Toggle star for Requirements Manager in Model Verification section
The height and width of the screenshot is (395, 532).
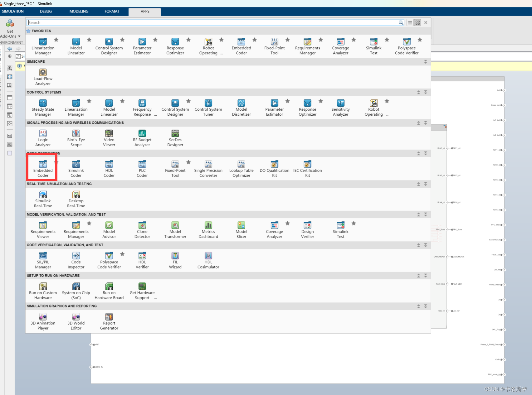[x=89, y=223]
